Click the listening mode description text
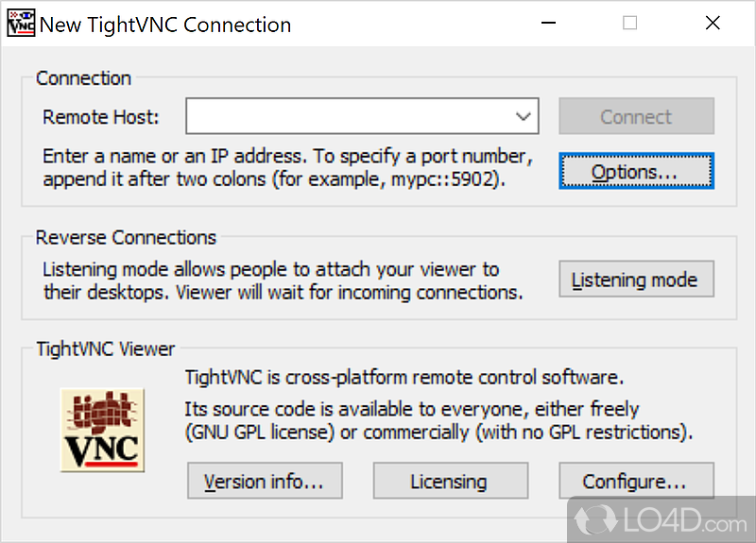756x543 pixels. [x=283, y=281]
